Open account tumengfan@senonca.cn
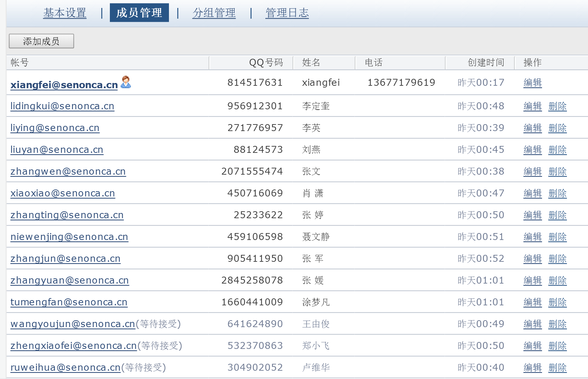The height and width of the screenshot is (379, 588). click(x=69, y=302)
